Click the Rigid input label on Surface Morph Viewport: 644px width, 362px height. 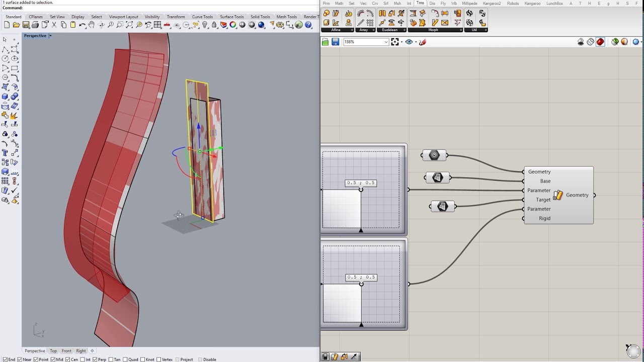[544, 218]
